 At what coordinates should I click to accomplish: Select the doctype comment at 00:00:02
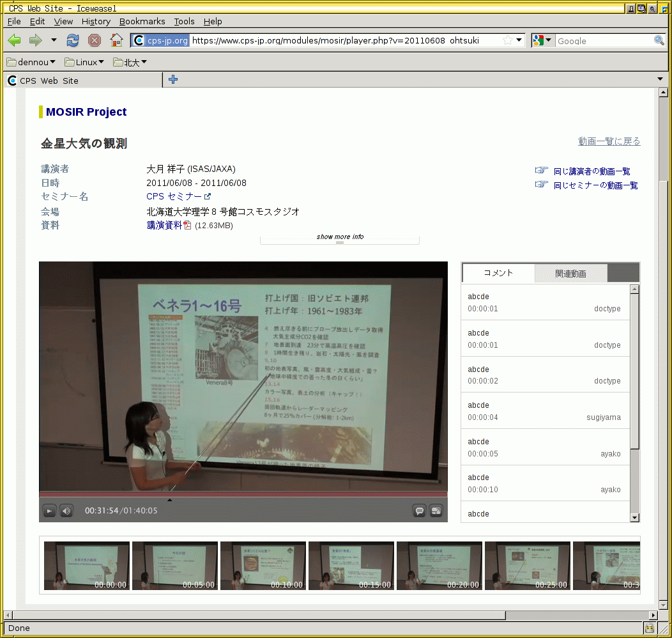click(545, 375)
